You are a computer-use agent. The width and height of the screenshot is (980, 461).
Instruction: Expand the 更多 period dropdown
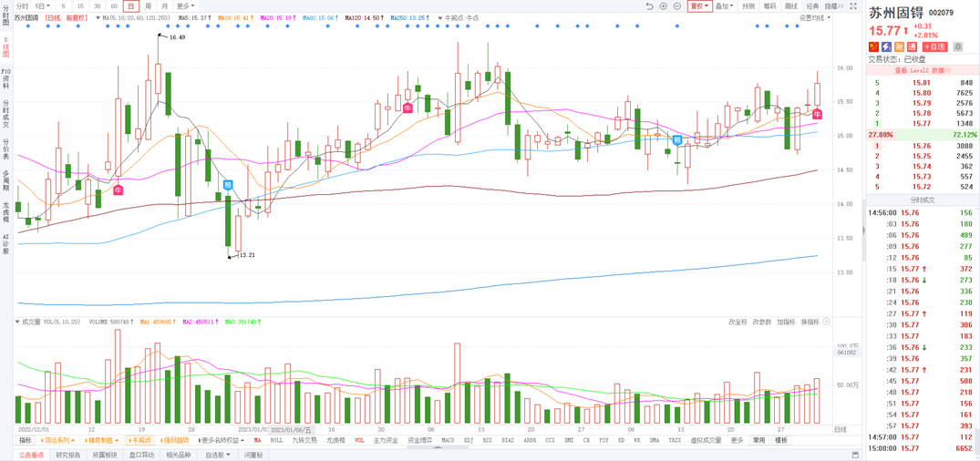185,6
